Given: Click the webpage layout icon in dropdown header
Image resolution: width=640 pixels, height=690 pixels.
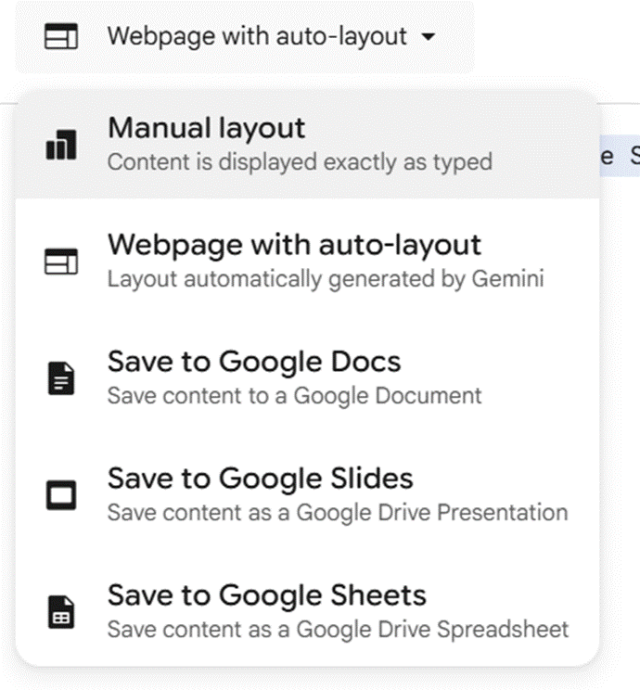Looking at the screenshot, I should (61, 36).
